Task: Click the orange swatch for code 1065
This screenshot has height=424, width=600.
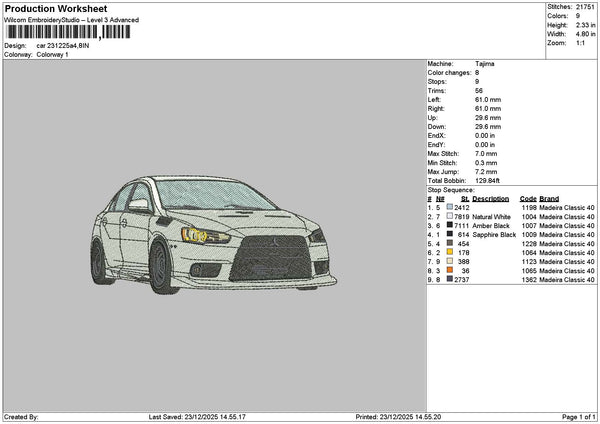Action: pos(450,271)
